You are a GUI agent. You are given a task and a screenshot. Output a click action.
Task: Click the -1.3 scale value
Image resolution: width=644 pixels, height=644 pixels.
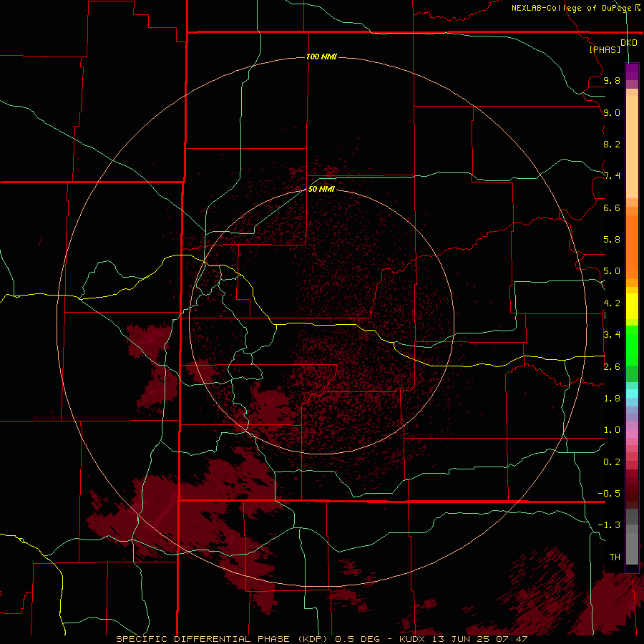[609, 525]
